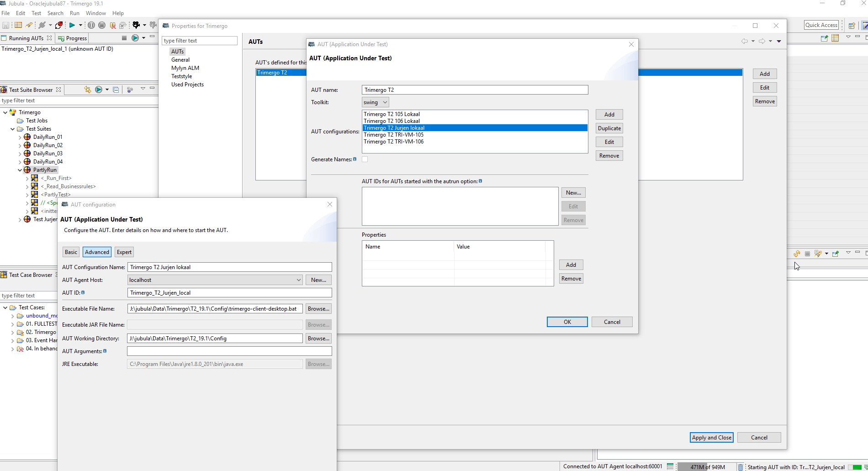Screen dimensions: 868x471
Task: Click the connect to AUT Agent plug icon
Action: click(x=42, y=25)
